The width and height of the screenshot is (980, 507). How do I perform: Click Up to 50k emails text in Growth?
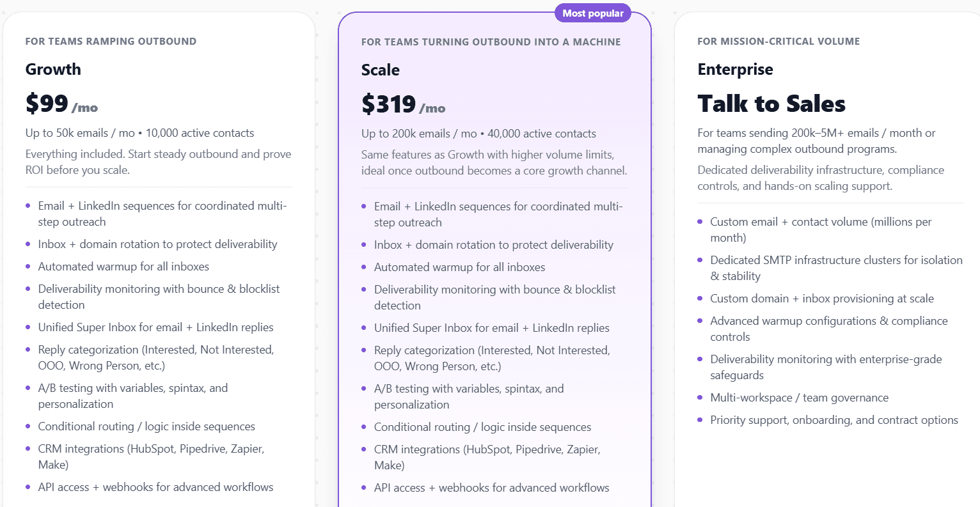139,132
